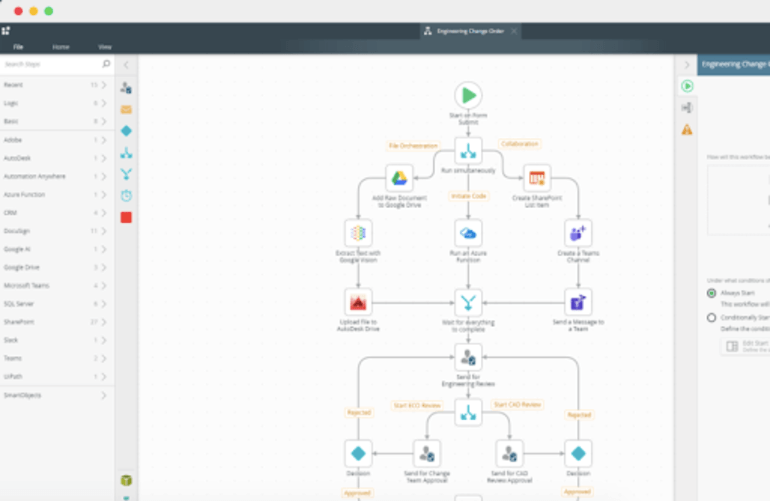Expand the UiPath category
770x501 pixels.
tap(57, 376)
